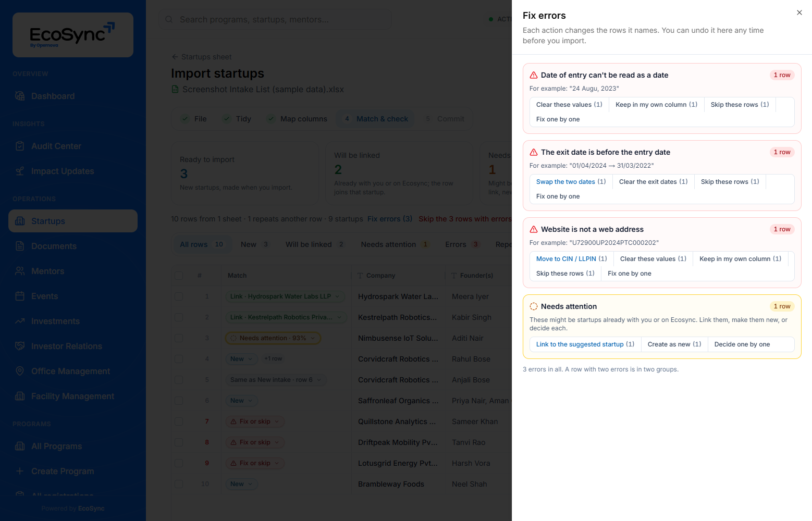This screenshot has width=812, height=521.
Task: Open the New dropdown for Brambleway Foods
Action: [x=242, y=484]
